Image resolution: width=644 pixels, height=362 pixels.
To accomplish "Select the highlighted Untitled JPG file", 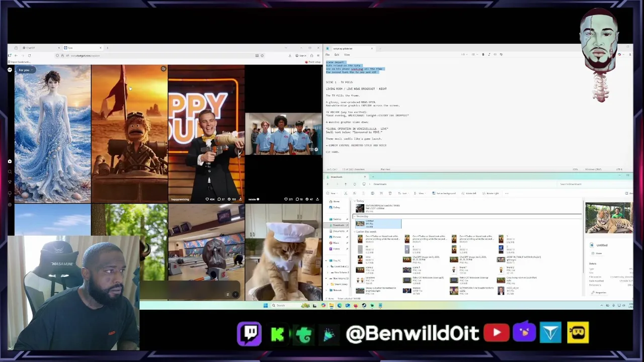I will click(378, 224).
